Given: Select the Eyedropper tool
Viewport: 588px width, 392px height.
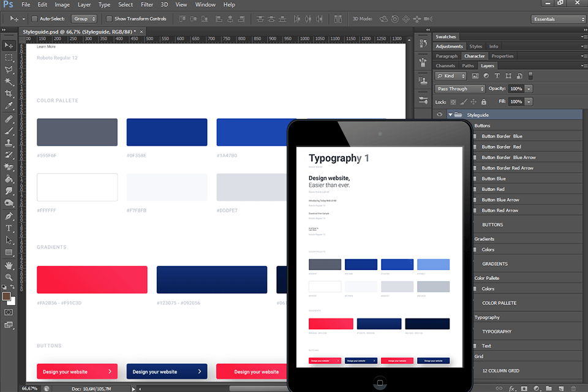Looking at the screenshot, I should pos(9,105).
